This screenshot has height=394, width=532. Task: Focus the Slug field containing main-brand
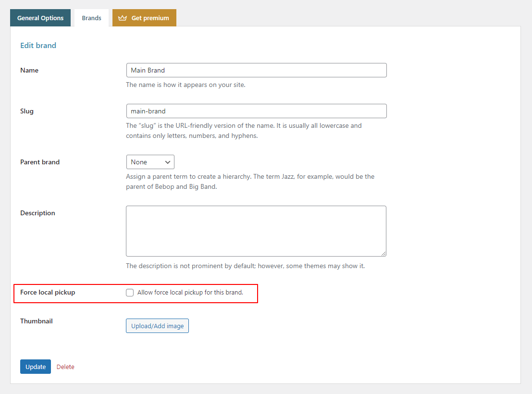[256, 111]
